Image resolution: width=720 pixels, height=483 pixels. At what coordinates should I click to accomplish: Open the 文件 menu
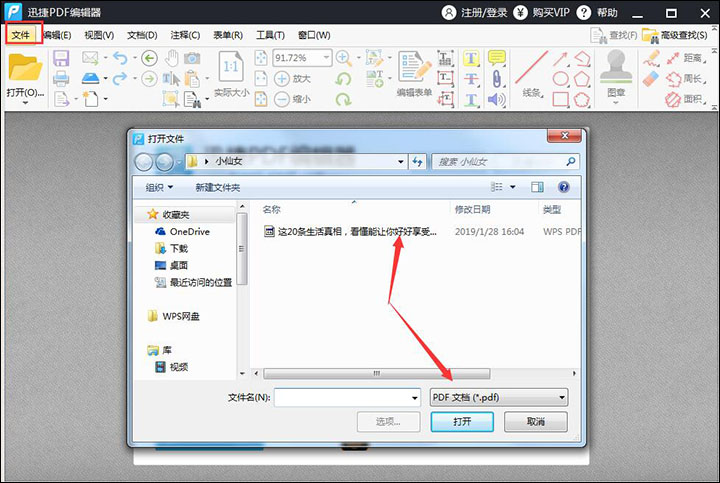click(22, 35)
